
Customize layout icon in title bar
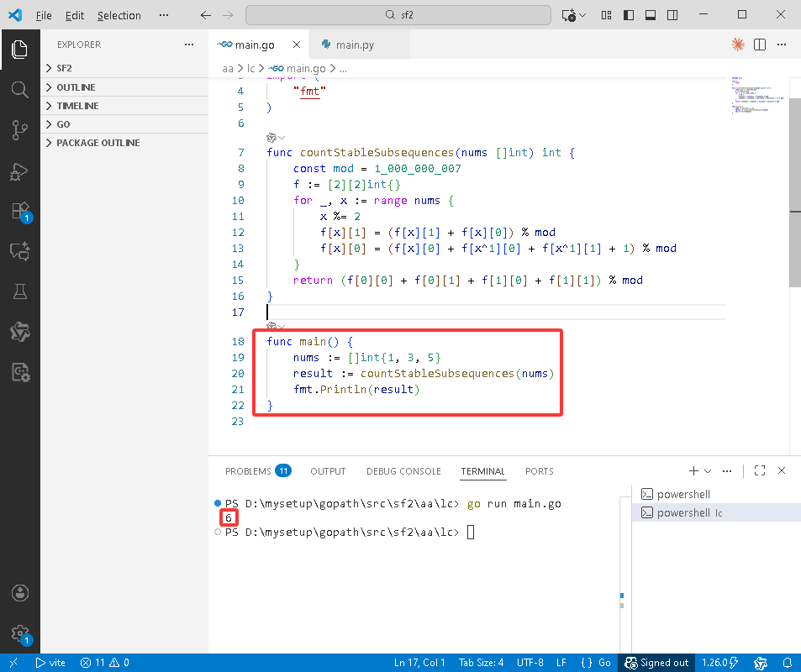click(x=606, y=15)
